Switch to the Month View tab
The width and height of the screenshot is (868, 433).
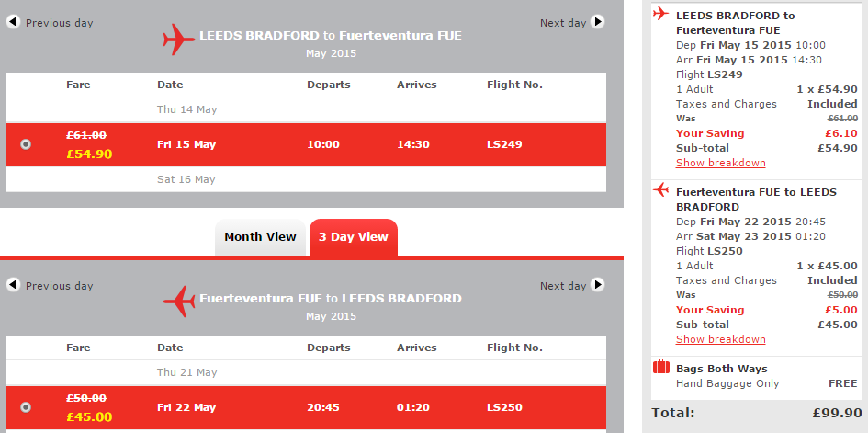[x=260, y=237]
